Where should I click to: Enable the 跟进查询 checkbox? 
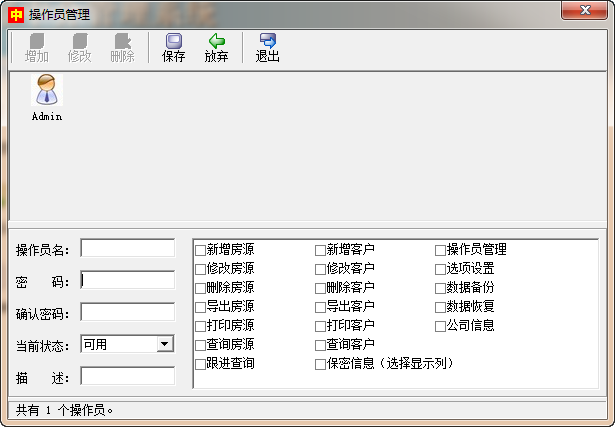pos(200,364)
